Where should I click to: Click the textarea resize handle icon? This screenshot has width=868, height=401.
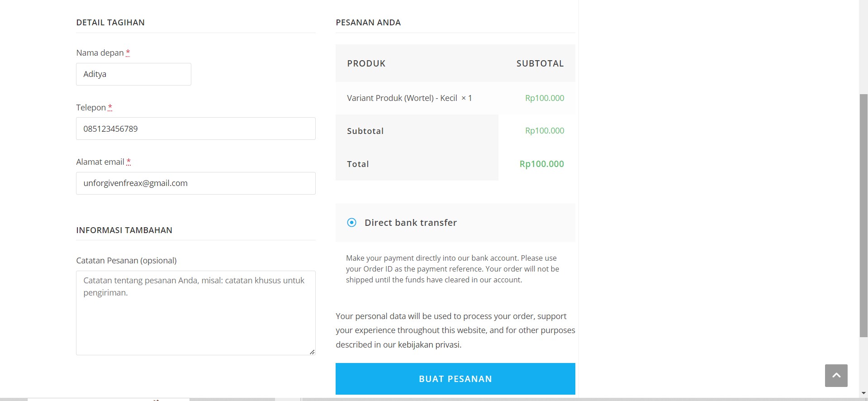312,352
